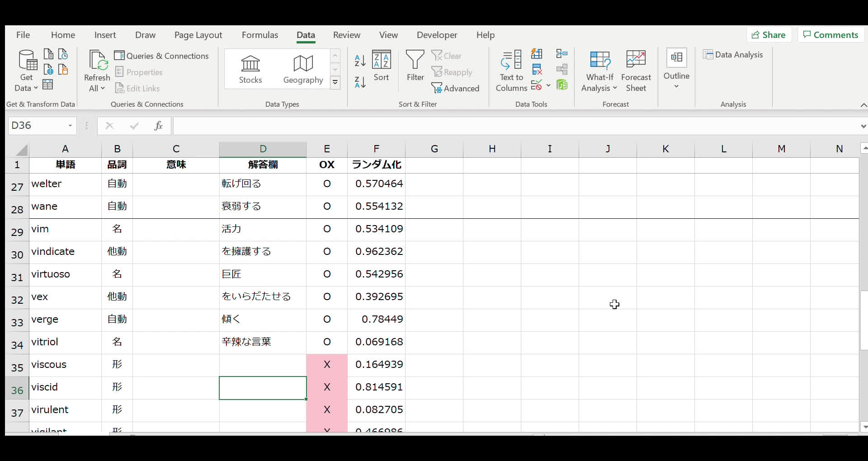The width and height of the screenshot is (868, 461).
Task: Toggle Queries & Connections pane
Action: click(x=161, y=56)
